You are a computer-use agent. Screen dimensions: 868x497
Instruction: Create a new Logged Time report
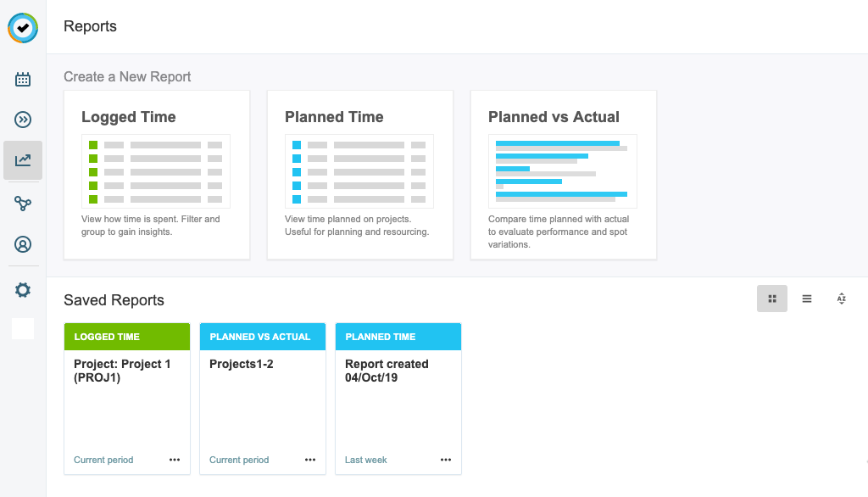coord(157,174)
